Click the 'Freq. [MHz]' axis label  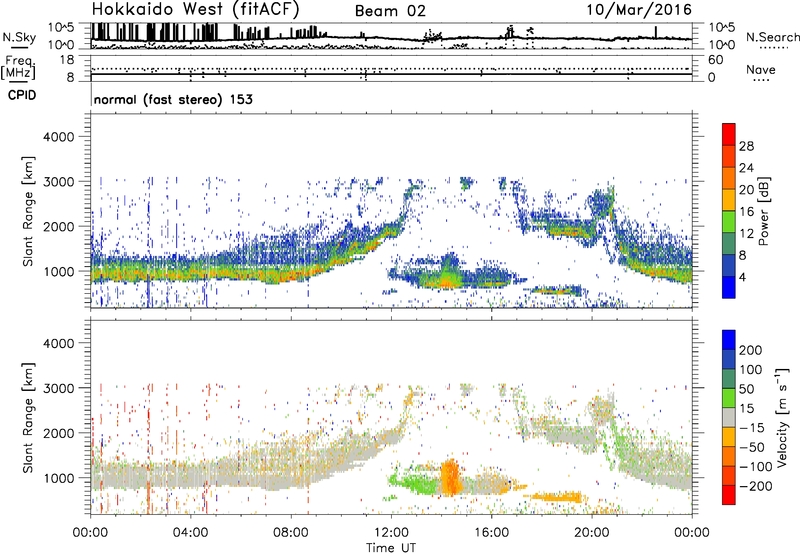pos(18,68)
